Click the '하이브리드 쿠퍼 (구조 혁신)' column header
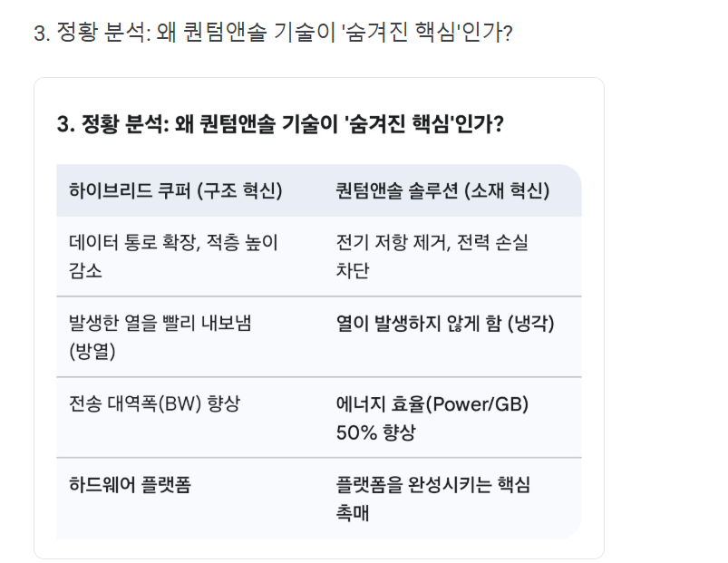Viewport: 728px width, 563px height. (175, 191)
